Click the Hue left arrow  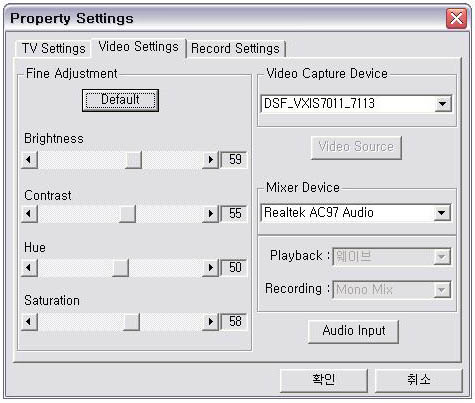coord(29,267)
